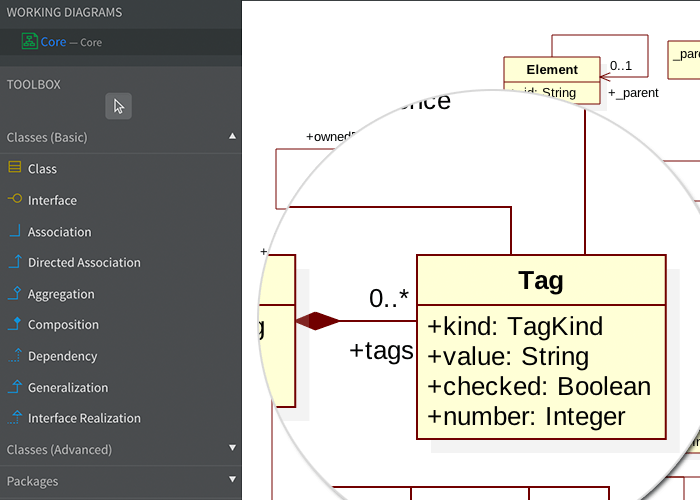Click the Classes (Advanced) section header
Viewport: 700px width, 500px height.
point(121,450)
